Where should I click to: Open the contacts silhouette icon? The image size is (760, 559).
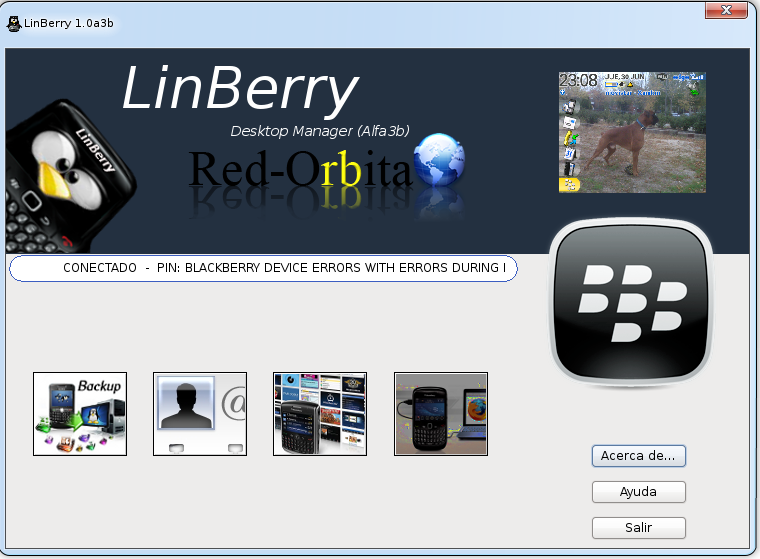[x=200, y=414]
